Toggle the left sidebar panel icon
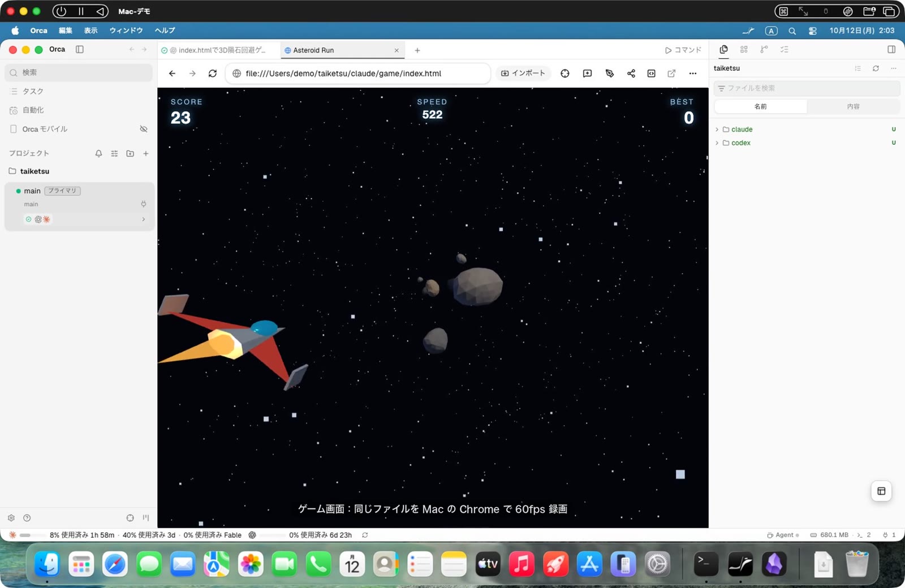This screenshot has width=905, height=588. pos(80,49)
